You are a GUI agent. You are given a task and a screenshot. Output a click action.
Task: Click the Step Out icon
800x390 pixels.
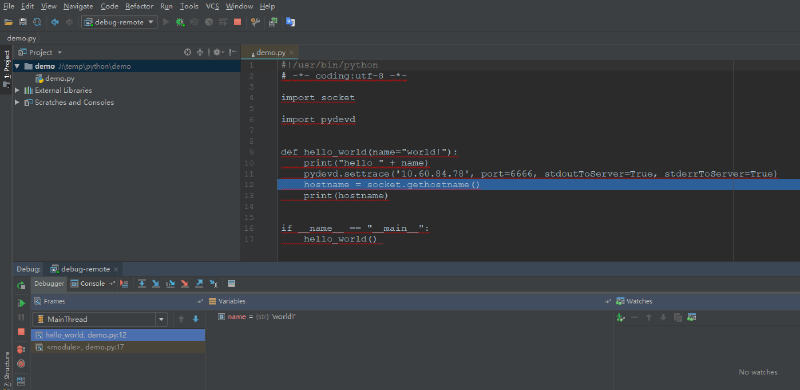(x=199, y=284)
